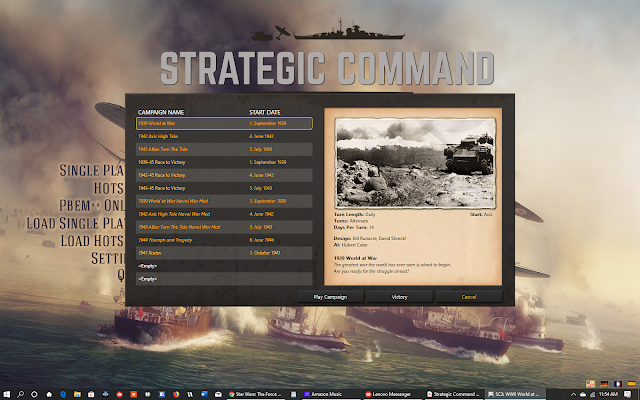Click the last Empty campaign slot

click(224, 279)
